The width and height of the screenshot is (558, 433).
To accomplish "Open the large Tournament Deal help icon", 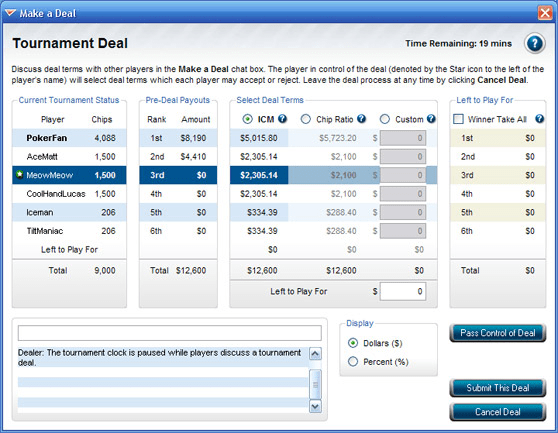I will pos(535,43).
